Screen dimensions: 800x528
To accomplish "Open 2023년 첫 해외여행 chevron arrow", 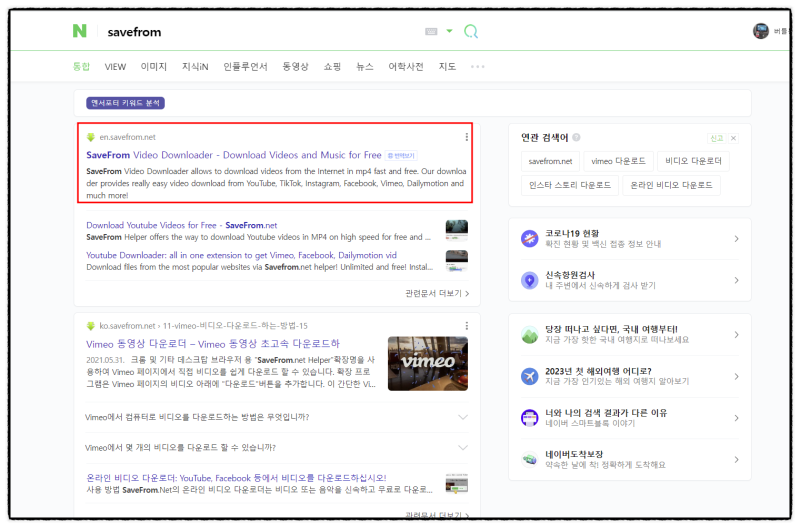I will (736, 376).
